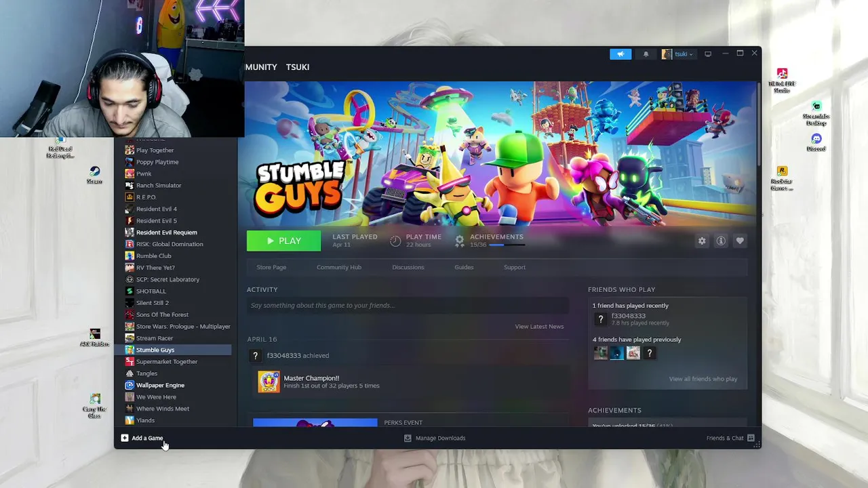Click the first previously-played friend avatar
868x488 pixels.
pyautogui.click(x=600, y=353)
